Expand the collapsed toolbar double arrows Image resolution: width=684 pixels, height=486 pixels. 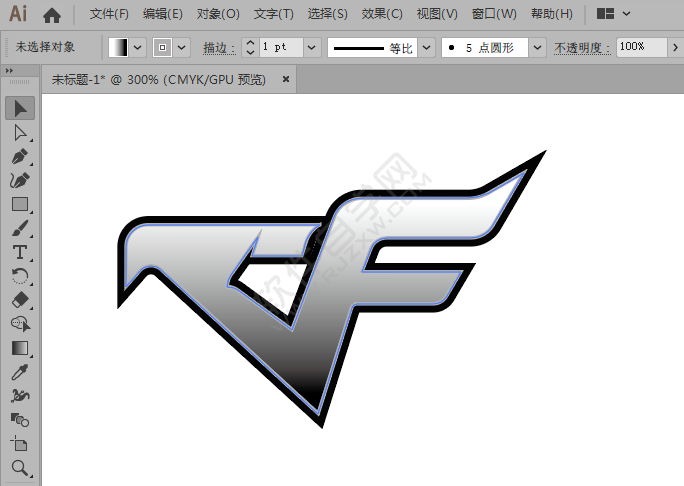pos(9,70)
